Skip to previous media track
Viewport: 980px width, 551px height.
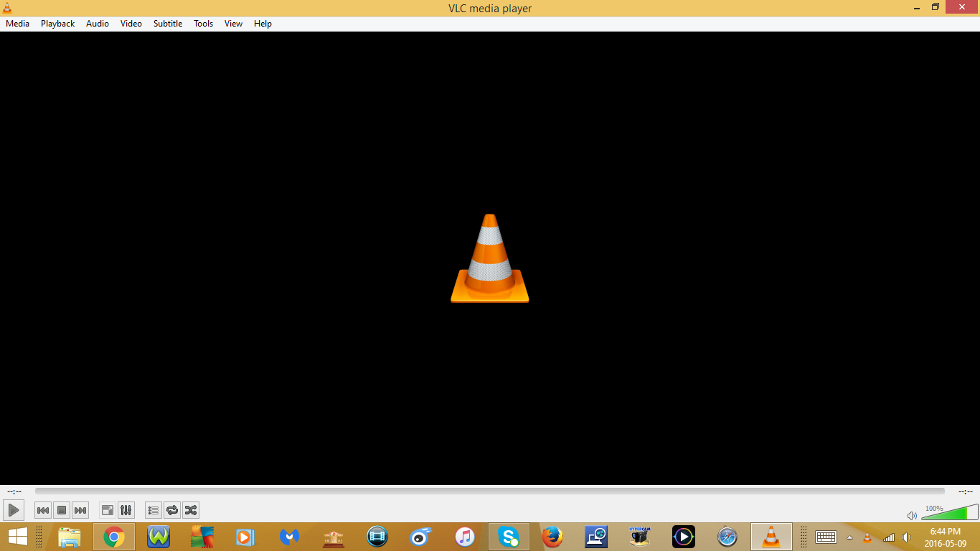(x=43, y=510)
